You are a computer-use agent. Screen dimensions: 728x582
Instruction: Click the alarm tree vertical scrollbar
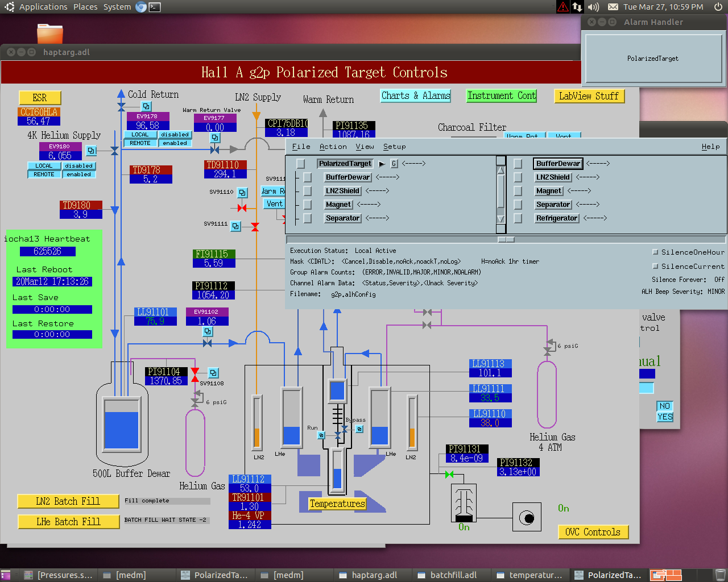[x=500, y=194]
